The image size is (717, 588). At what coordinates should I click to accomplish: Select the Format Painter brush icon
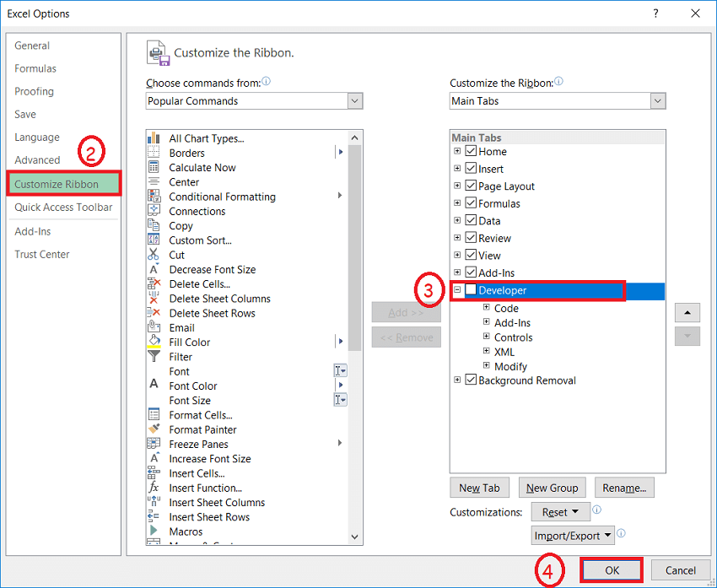pos(154,429)
